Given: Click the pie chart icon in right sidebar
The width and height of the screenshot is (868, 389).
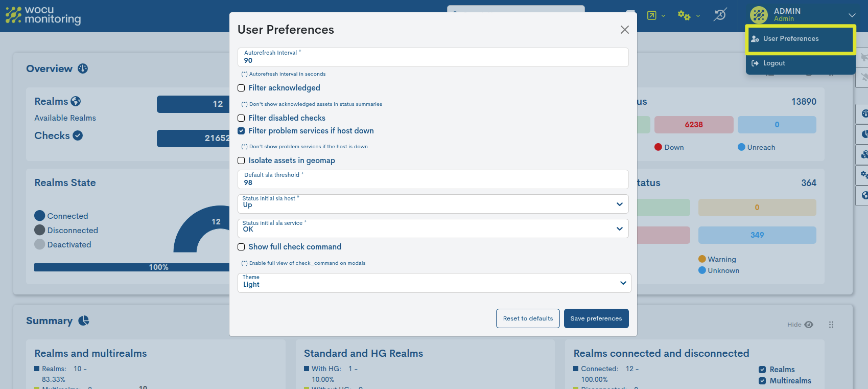Looking at the screenshot, I should [x=864, y=134].
